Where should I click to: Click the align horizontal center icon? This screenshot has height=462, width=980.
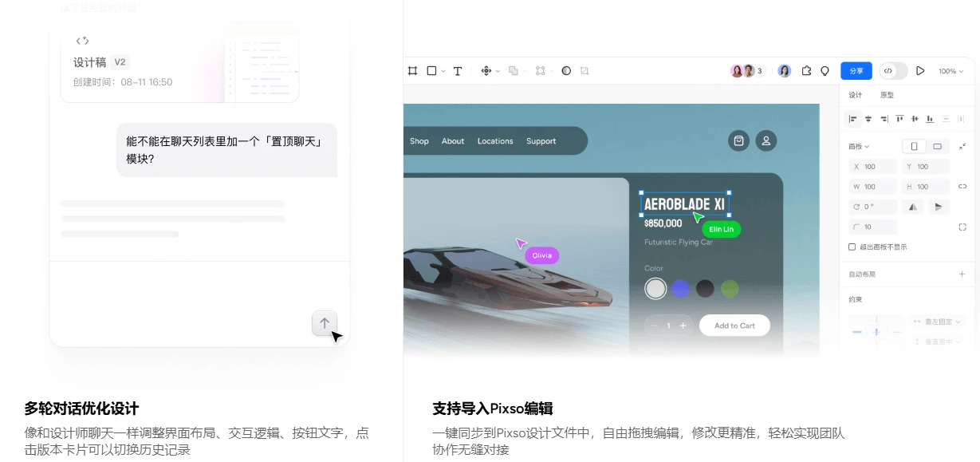[x=868, y=119]
